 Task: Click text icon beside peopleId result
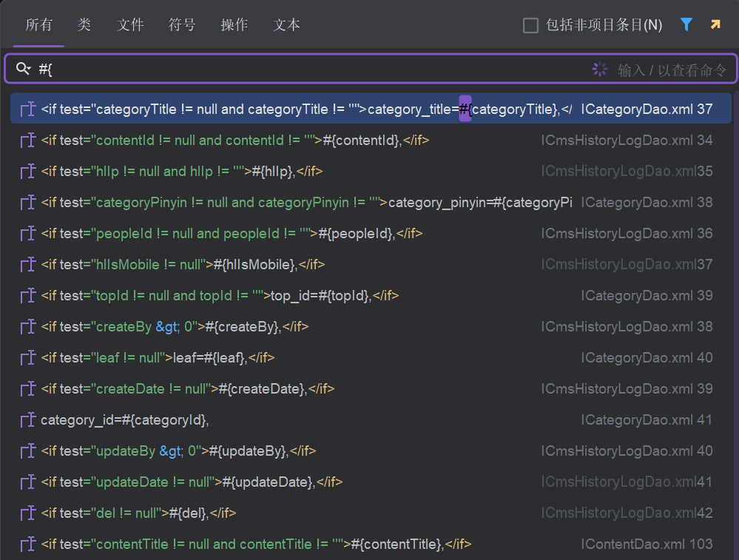(28, 234)
